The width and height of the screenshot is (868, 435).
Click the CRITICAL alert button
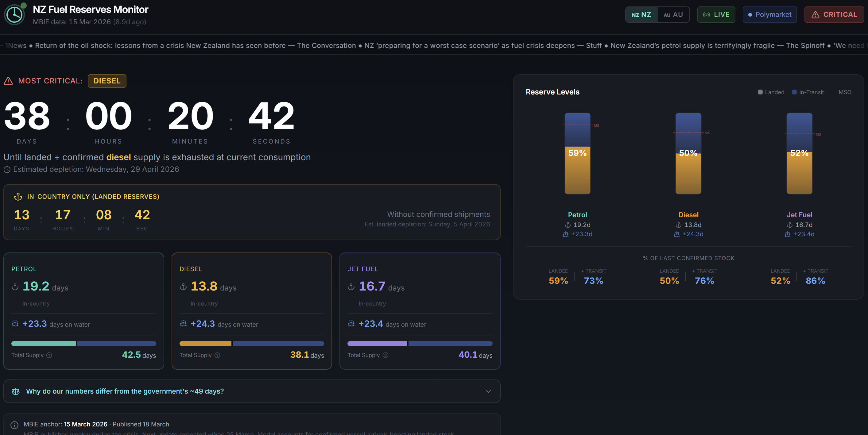click(834, 15)
